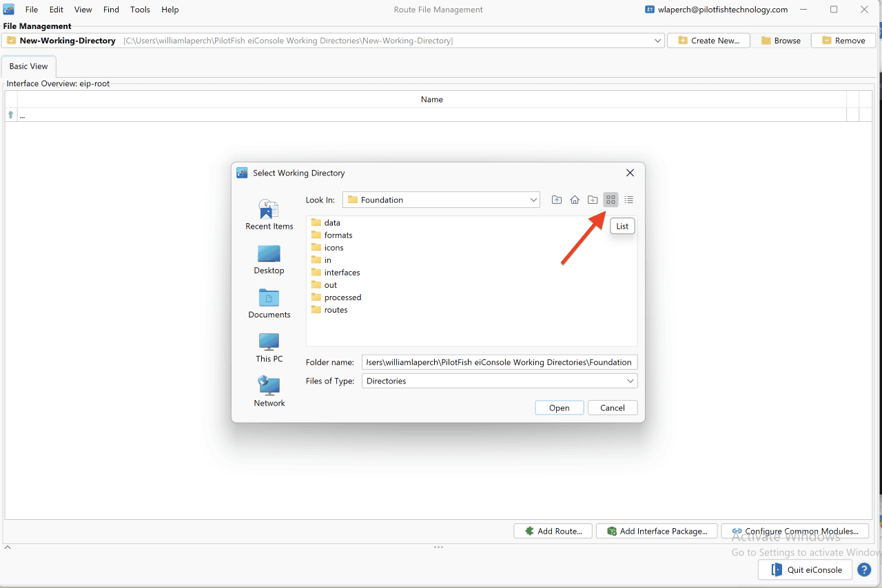Click the Create New... button
882x588 pixels.
click(x=709, y=41)
